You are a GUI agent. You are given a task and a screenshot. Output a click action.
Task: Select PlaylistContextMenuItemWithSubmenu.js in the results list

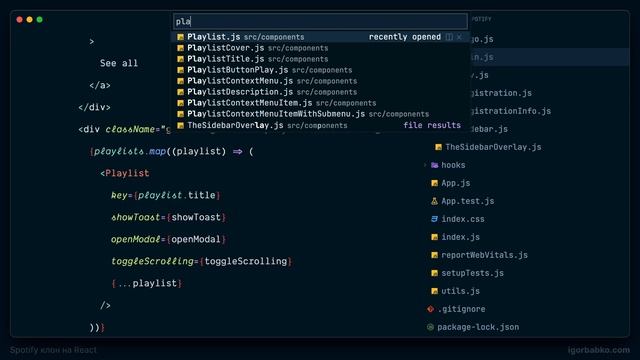(x=320, y=114)
